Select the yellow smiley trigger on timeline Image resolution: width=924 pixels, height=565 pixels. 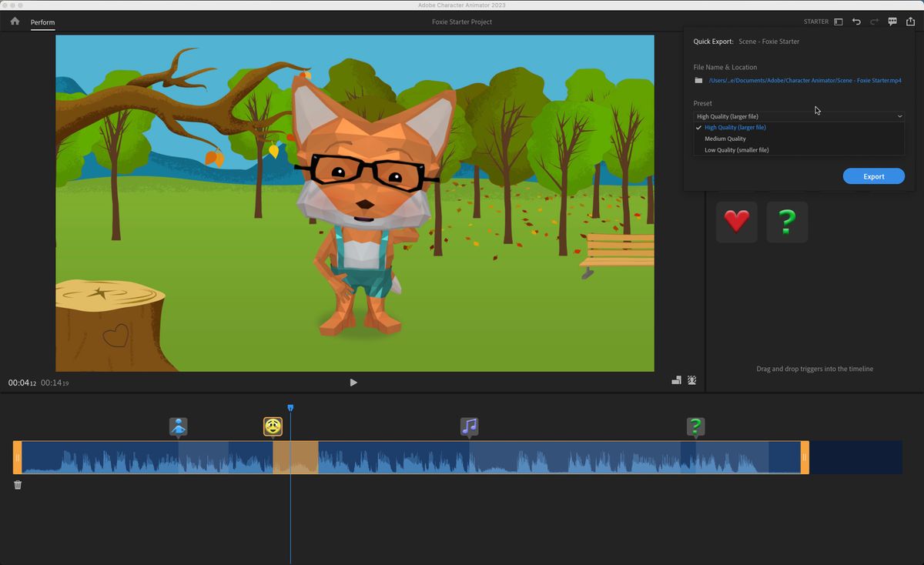[x=273, y=426]
